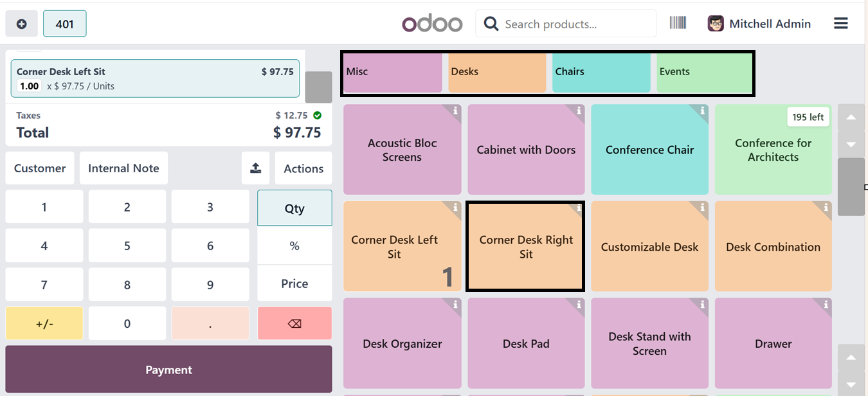Toggle the +/- sign key
This screenshot has height=396, width=868.
tap(44, 323)
